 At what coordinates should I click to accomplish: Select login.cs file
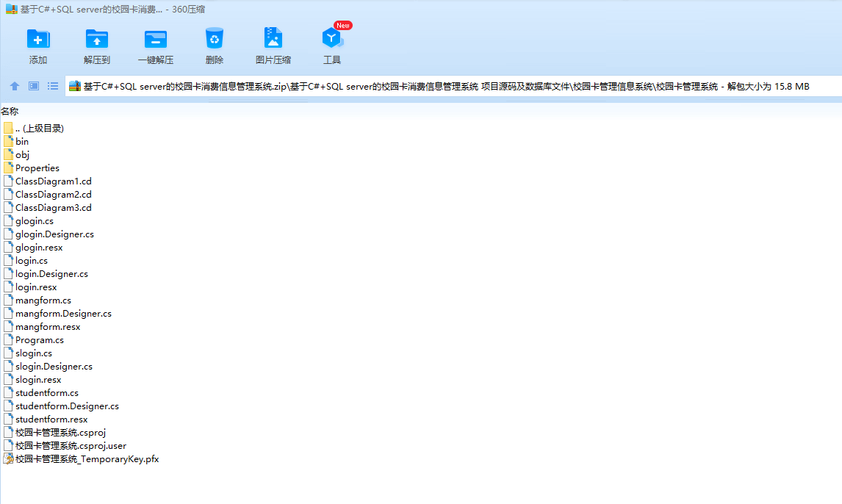click(x=25, y=261)
